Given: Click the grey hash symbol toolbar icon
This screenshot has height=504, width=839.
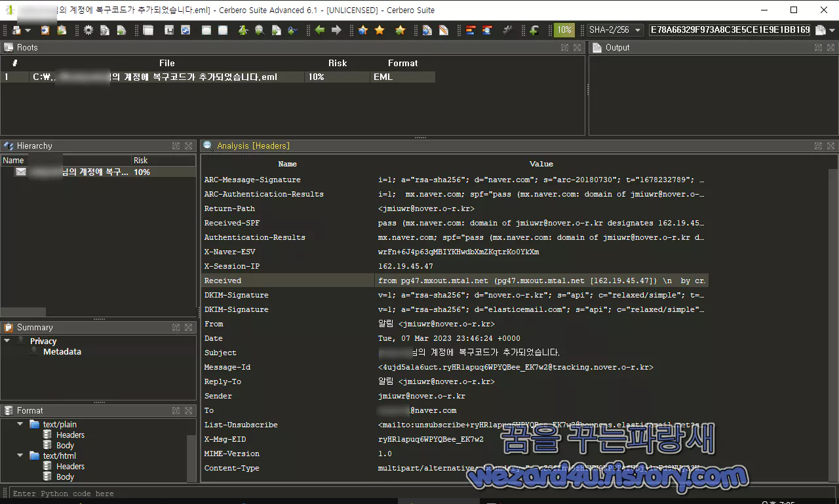Looking at the screenshot, I should pyautogui.click(x=507, y=30).
